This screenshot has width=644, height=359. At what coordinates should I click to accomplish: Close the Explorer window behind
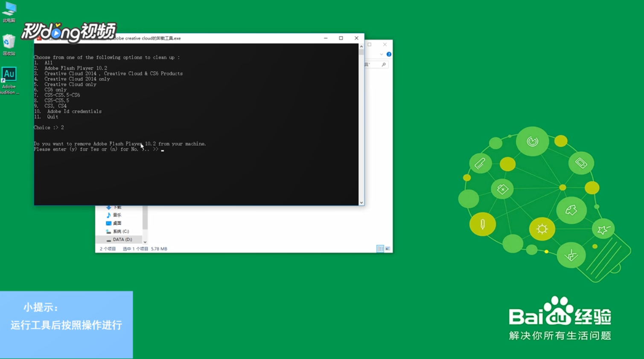pyautogui.click(x=385, y=44)
